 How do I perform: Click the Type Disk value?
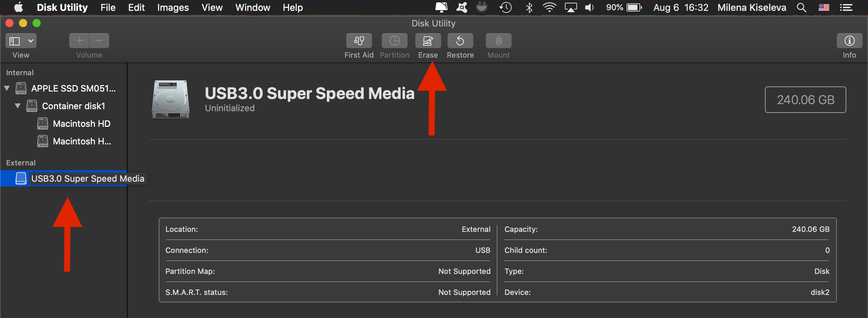(x=822, y=271)
